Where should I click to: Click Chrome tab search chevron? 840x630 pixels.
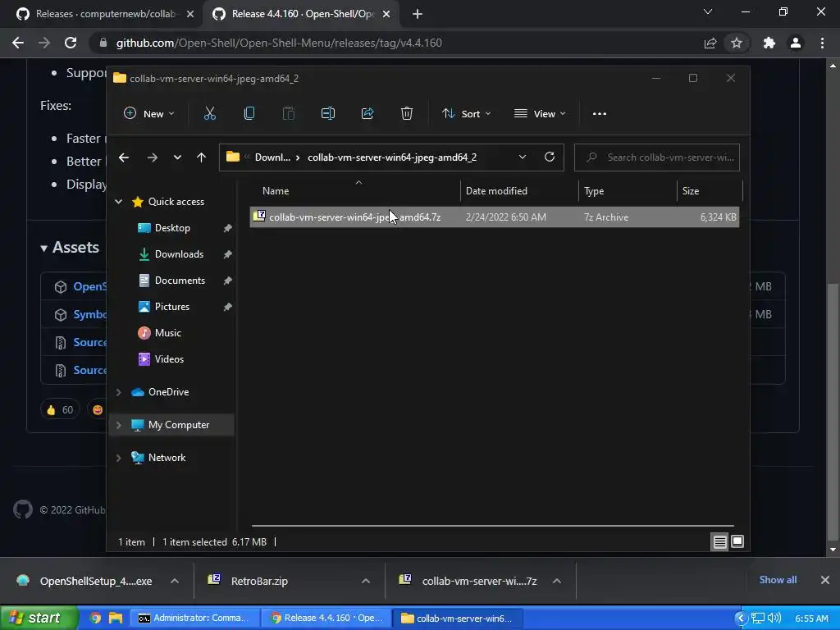pyautogui.click(x=708, y=11)
